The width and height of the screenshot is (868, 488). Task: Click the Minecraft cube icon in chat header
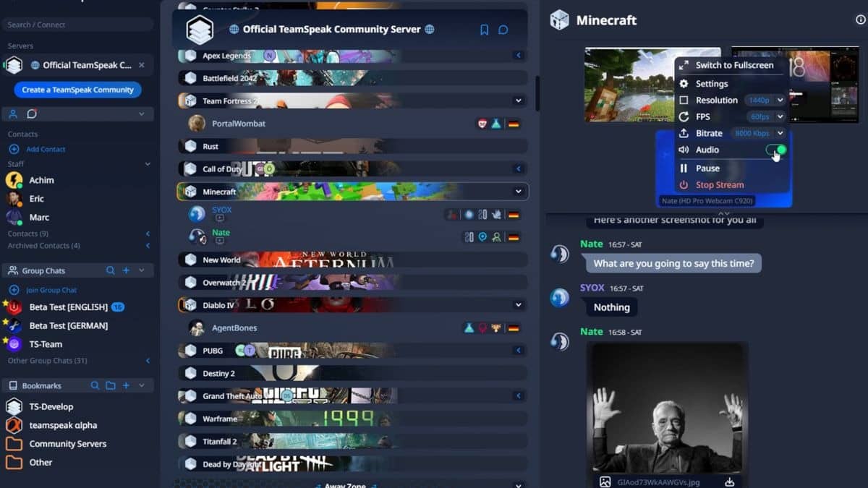[x=559, y=20]
